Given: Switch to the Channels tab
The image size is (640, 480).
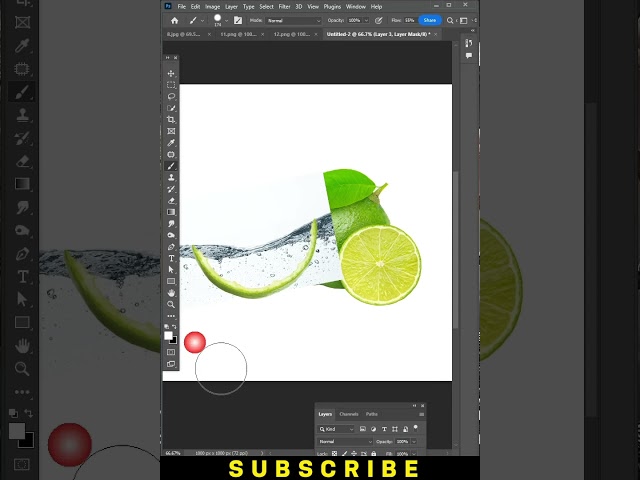Looking at the screenshot, I should pos(349,414).
